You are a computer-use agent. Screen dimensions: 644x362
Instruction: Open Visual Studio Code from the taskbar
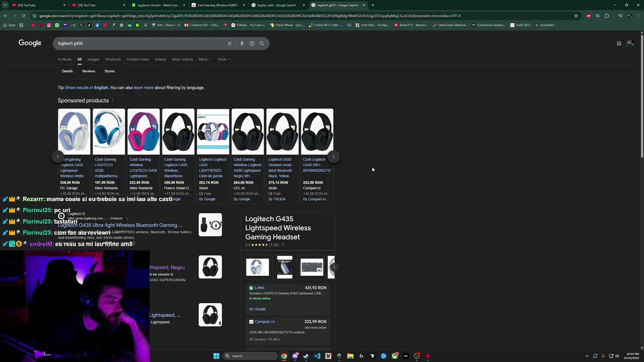tap(317, 356)
